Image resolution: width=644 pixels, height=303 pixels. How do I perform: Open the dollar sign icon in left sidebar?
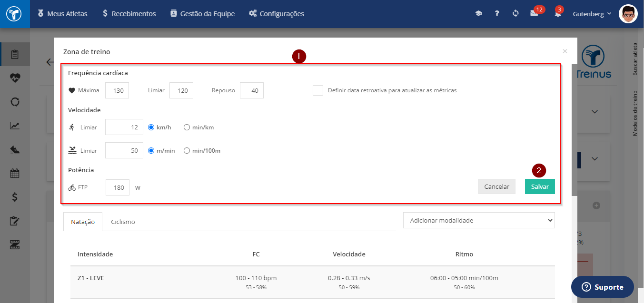click(x=15, y=197)
